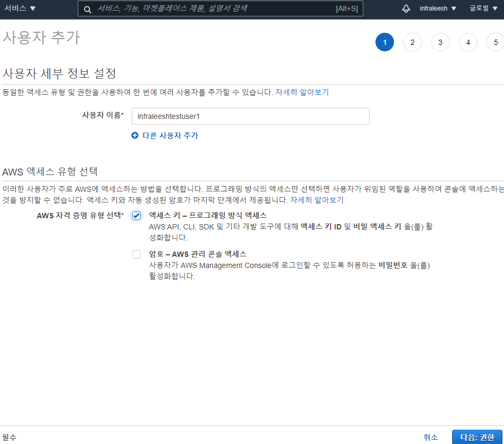Enable the 암호 AWS console access checkbox

[x=136, y=254]
